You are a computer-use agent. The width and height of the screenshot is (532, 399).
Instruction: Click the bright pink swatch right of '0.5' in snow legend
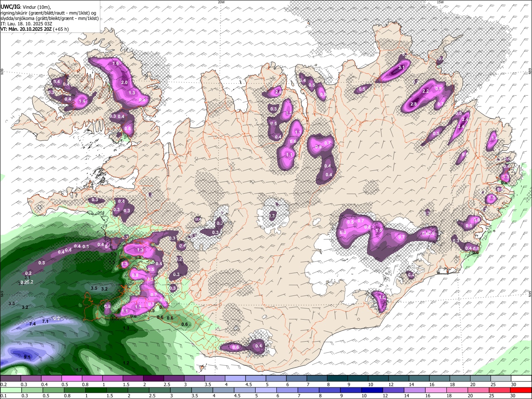[x=72, y=379]
